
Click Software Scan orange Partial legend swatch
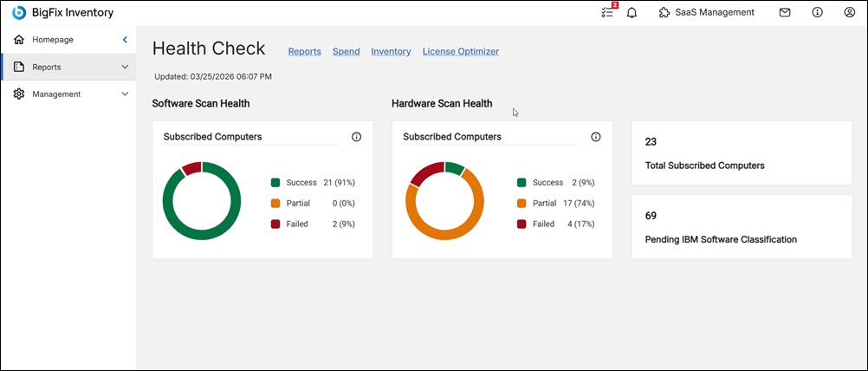tap(275, 203)
